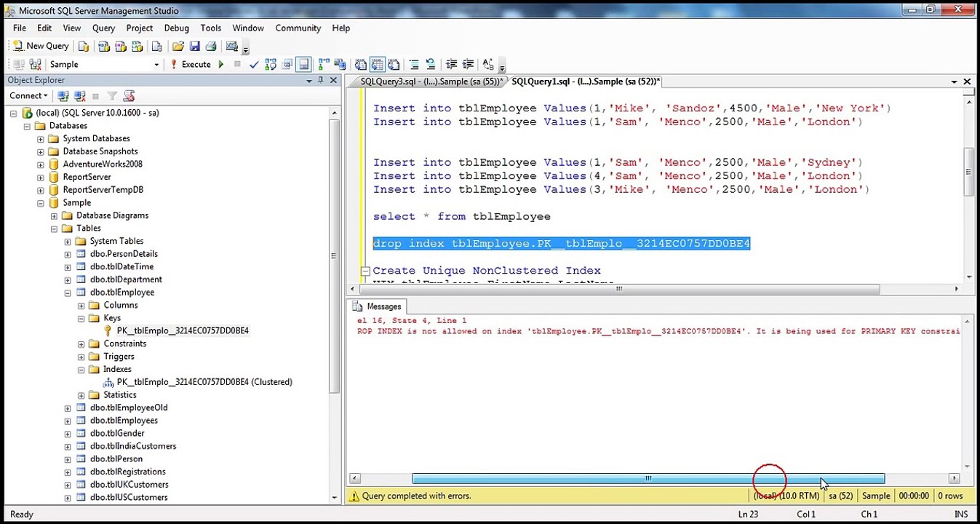The width and height of the screenshot is (980, 524).
Task: Open the File menu
Action: click(x=20, y=28)
